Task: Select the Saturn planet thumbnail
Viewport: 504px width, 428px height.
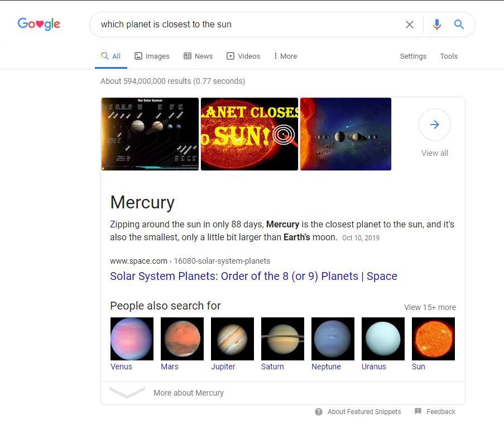Action: 282,339
